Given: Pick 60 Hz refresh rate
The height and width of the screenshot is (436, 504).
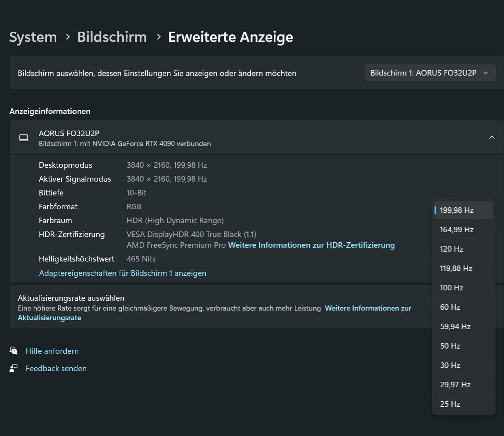Looking at the screenshot, I should click(x=463, y=307).
